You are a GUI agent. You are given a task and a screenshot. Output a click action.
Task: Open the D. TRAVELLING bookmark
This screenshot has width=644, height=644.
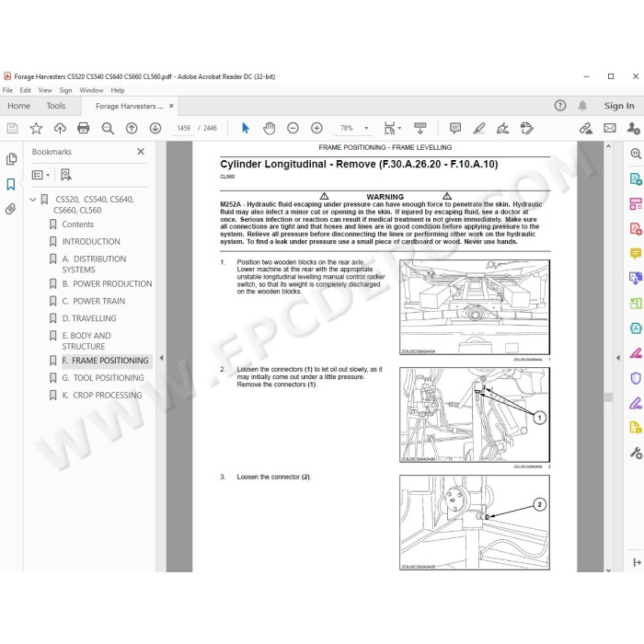(x=89, y=318)
